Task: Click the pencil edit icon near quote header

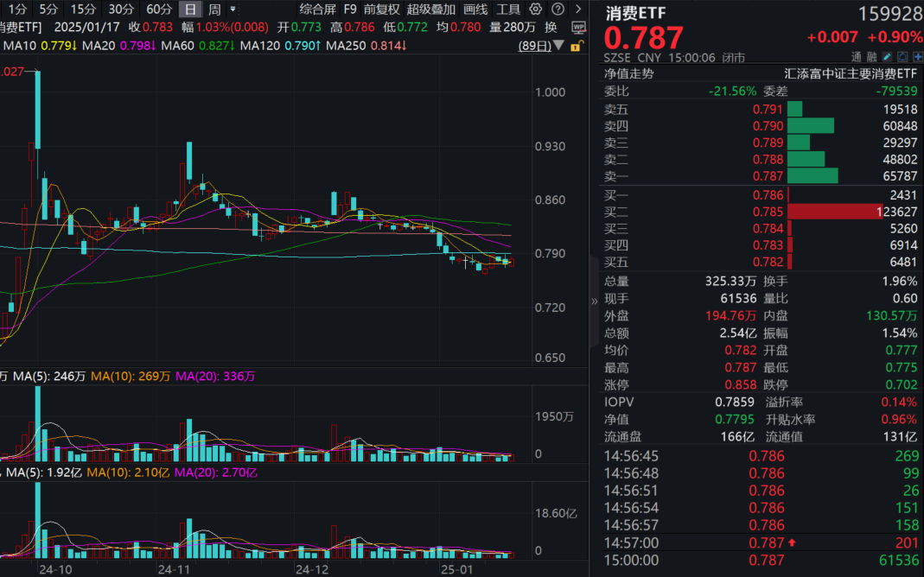Action: 887,56
